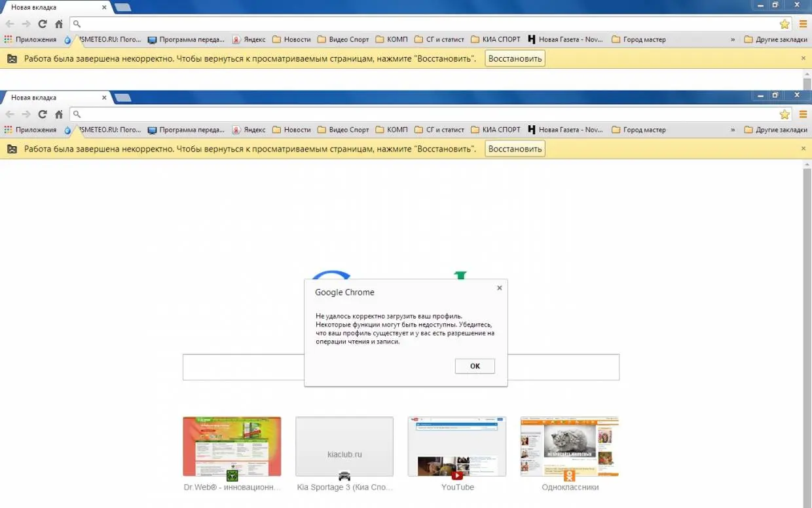Open Другие закладки folder in the lower window

coord(776,130)
